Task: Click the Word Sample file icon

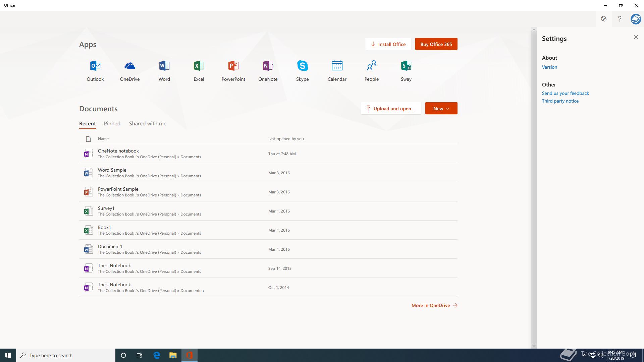Action: (x=88, y=173)
